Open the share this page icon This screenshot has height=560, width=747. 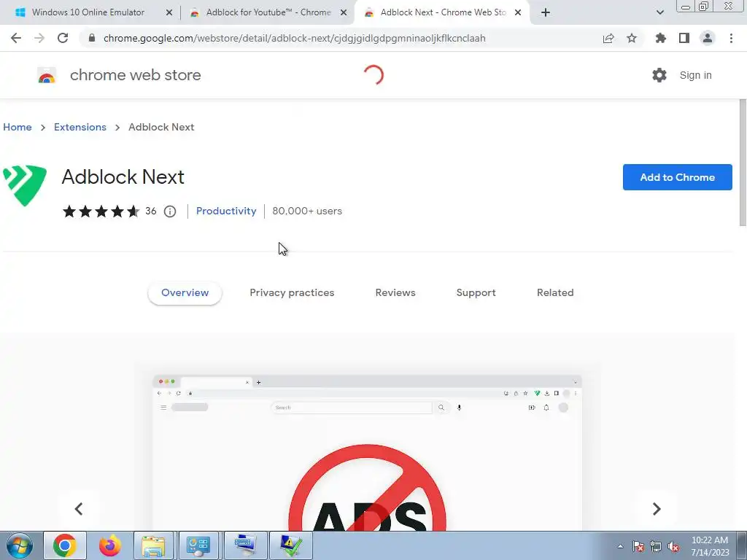pos(608,38)
